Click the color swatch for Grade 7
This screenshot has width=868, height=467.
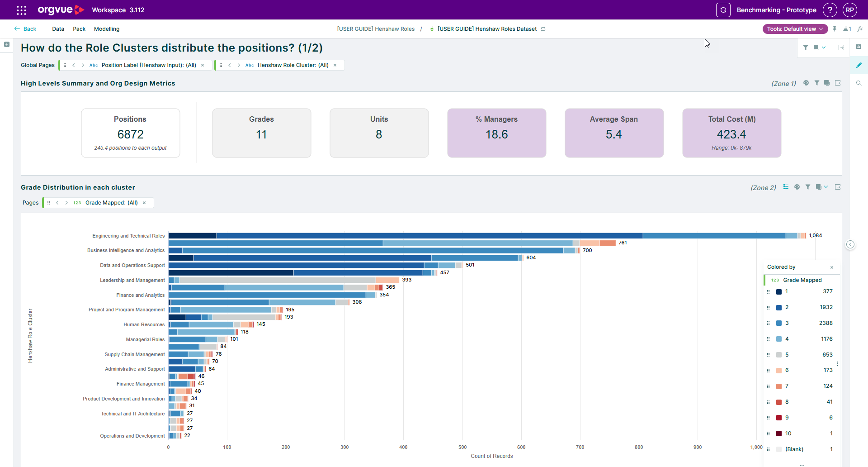click(779, 386)
